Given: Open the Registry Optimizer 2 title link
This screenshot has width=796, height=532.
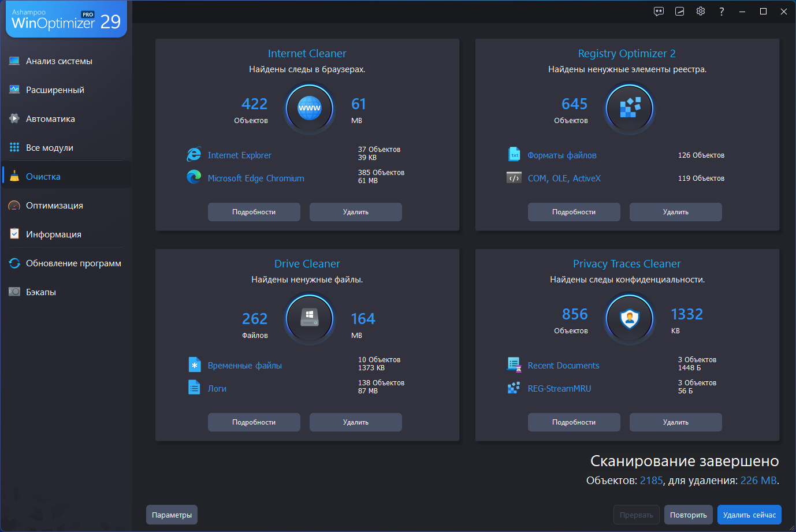Looking at the screenshot, I should click(x=627, y=54).
